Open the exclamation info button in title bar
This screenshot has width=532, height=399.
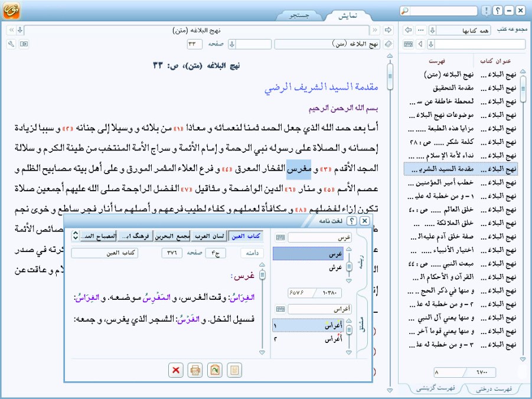[x=486, y=11]
